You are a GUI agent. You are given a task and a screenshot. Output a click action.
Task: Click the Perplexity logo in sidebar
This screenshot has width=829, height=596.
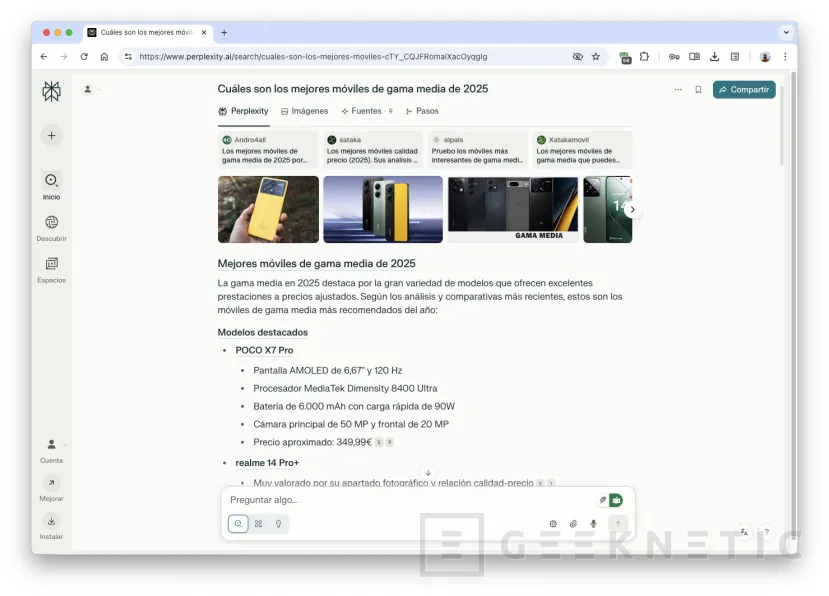click(51, 91)
